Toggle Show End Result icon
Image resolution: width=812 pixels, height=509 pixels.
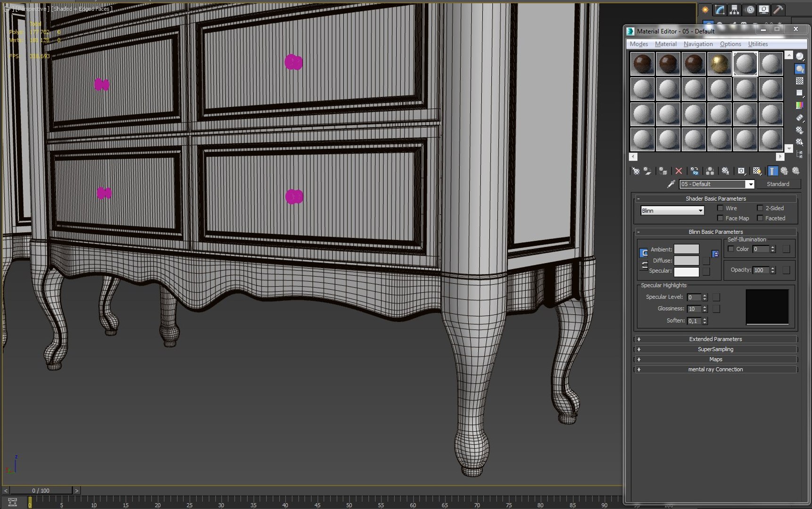tap(772, 171)
